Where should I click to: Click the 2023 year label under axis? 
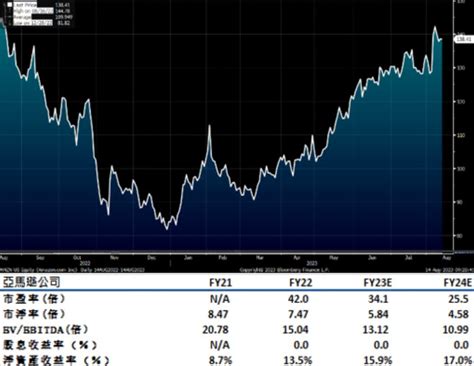click(x=312, y=263)
